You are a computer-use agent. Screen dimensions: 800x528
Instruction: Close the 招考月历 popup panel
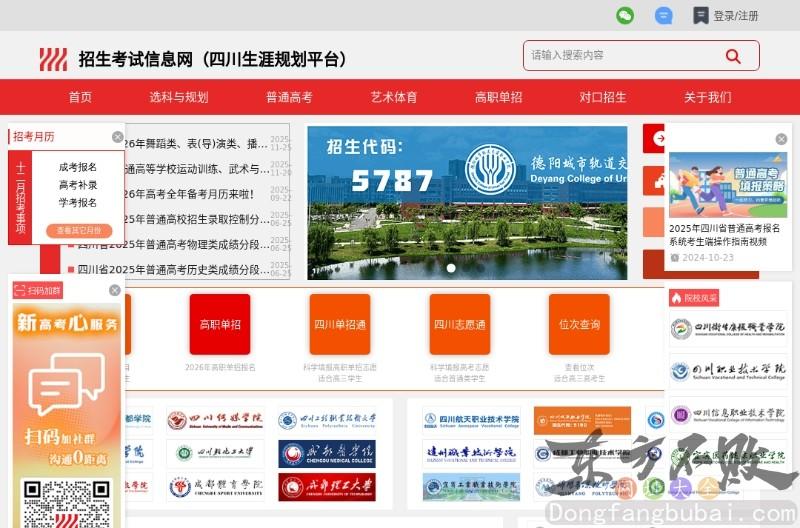(x=117, y=137)
